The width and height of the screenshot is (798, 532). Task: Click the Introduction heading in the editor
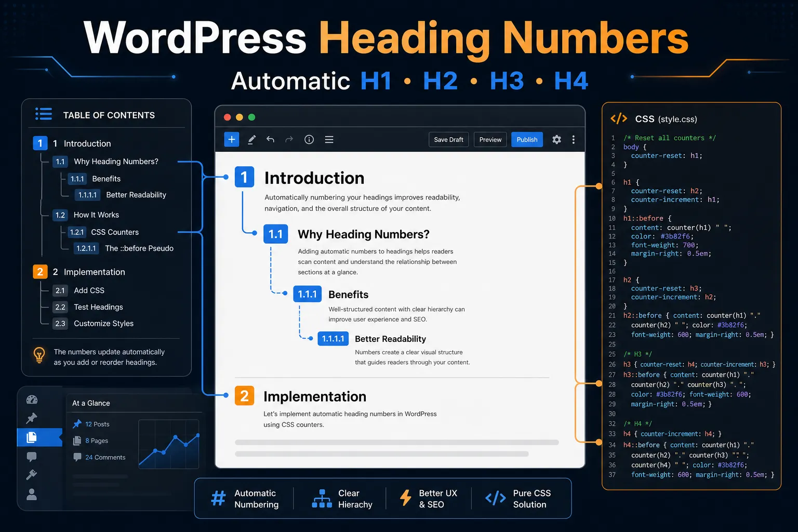(314, 178)
